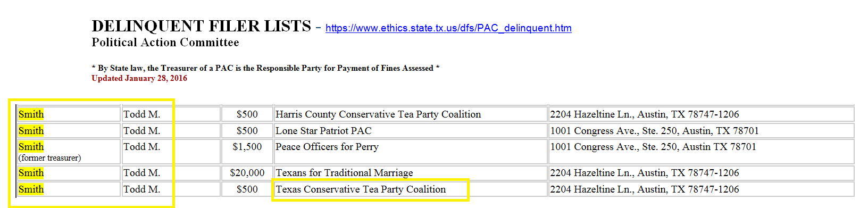Click the 1001 Congress Ave. address in the Peace Officers row
The height and width of the screenshot is (208, 868).
click(653, 147)
